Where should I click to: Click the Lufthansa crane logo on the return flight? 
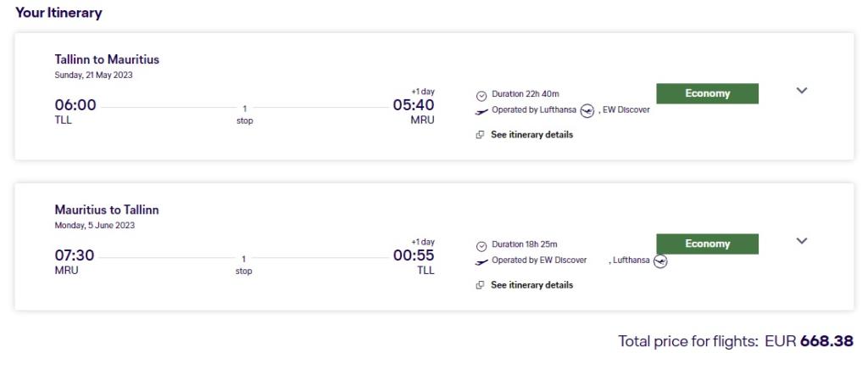[x=661, y=261]
